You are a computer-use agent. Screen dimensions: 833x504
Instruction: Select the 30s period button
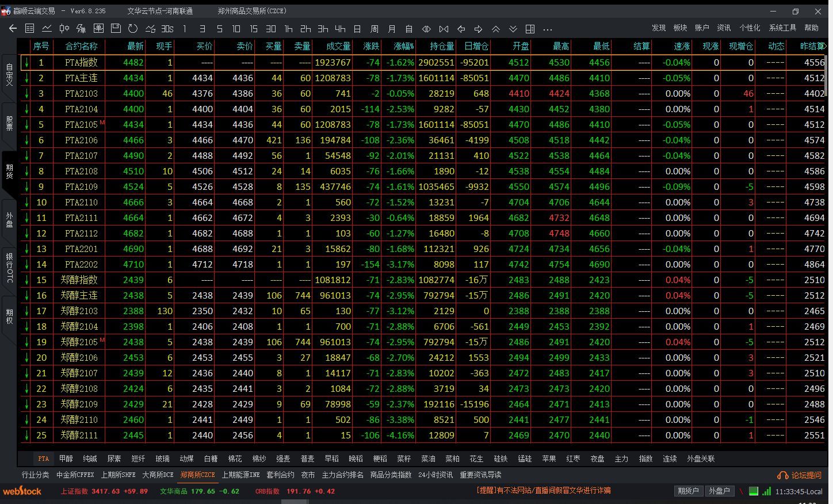click(x=167, y=28)
